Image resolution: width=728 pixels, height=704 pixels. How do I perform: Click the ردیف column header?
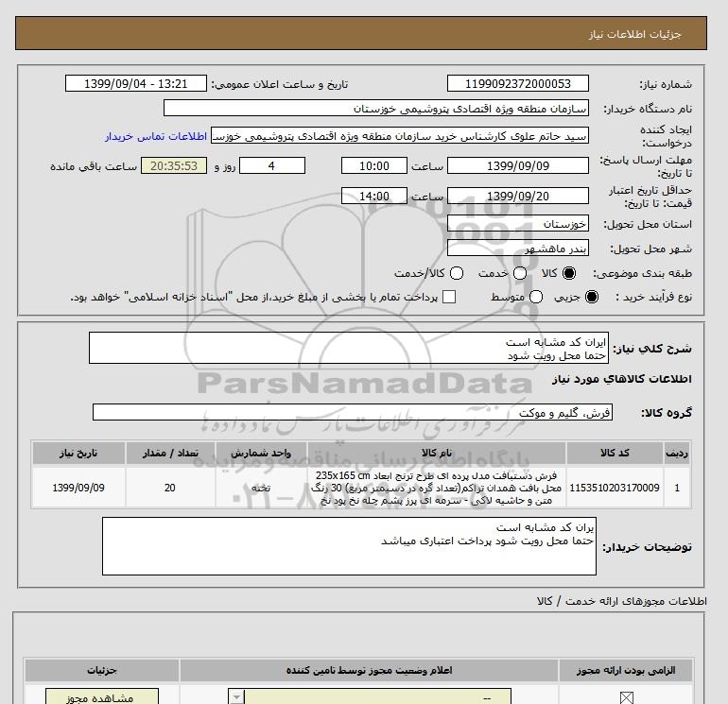click(x=677, y=453)
